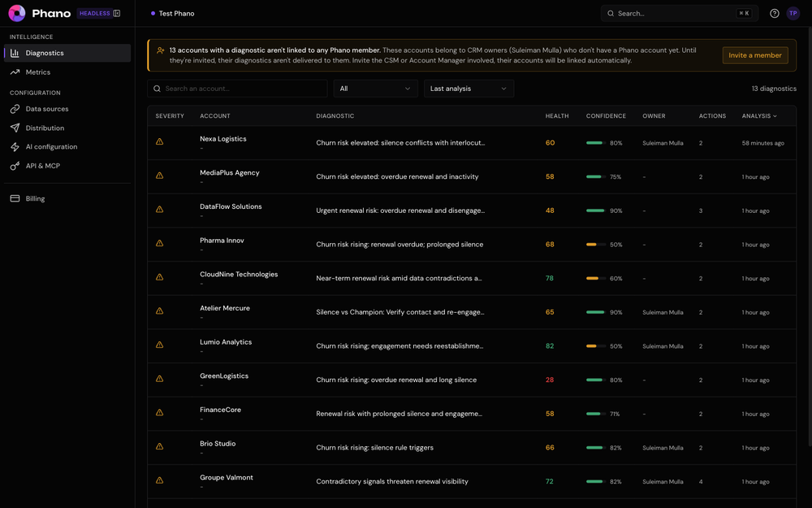Open AI configuration page

point(67,146)
